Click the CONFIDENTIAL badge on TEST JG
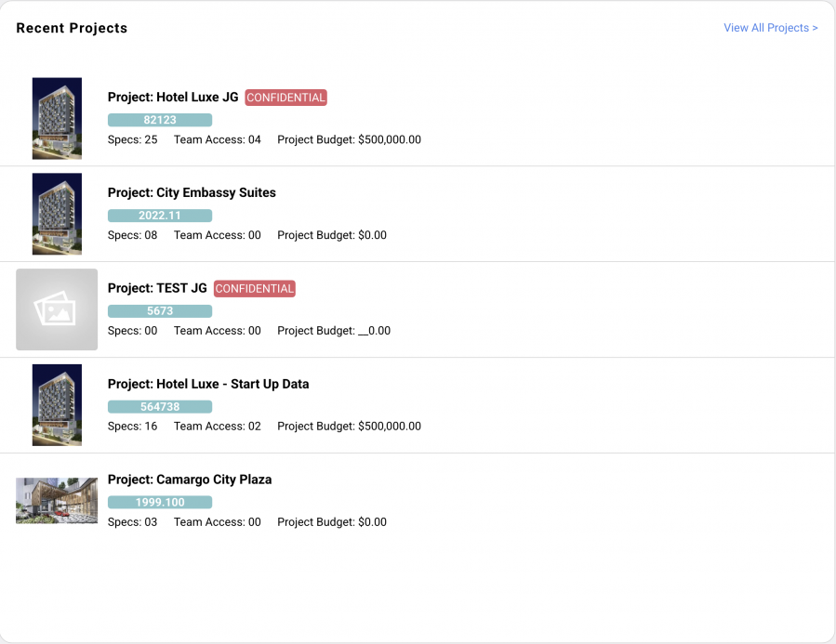 (x=254, y=289)
